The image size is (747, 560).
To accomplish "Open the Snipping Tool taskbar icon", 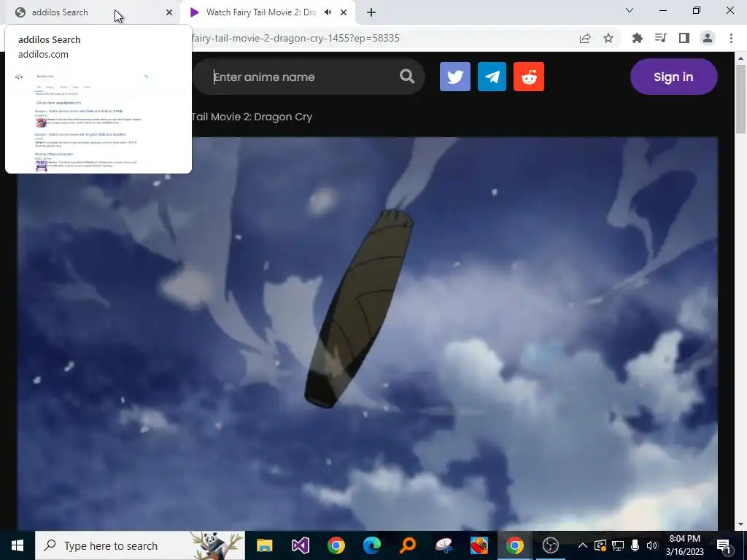I will point(443,545).
